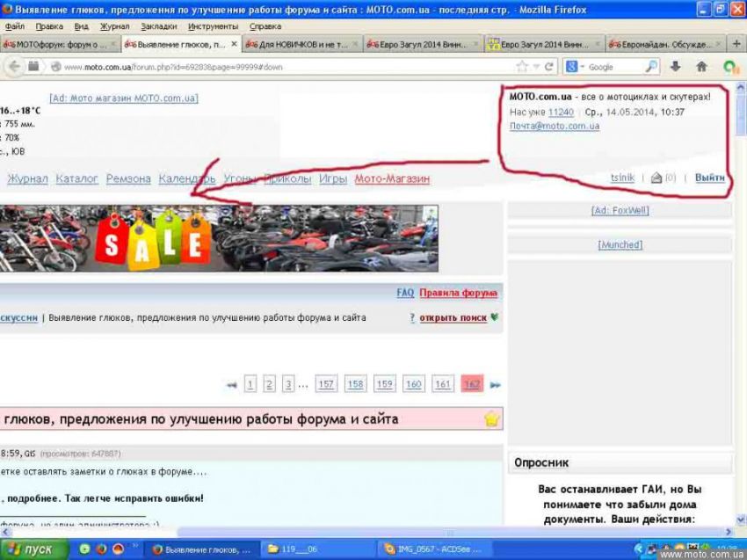Select current page 162 in pagination
The image size is (747, 560).
point(472,384)
